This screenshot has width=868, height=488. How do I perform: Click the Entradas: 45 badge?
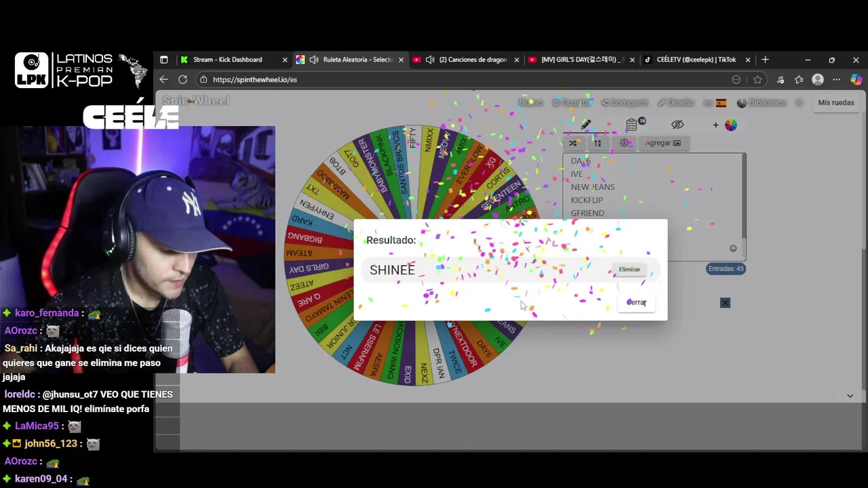coord(726,268)
